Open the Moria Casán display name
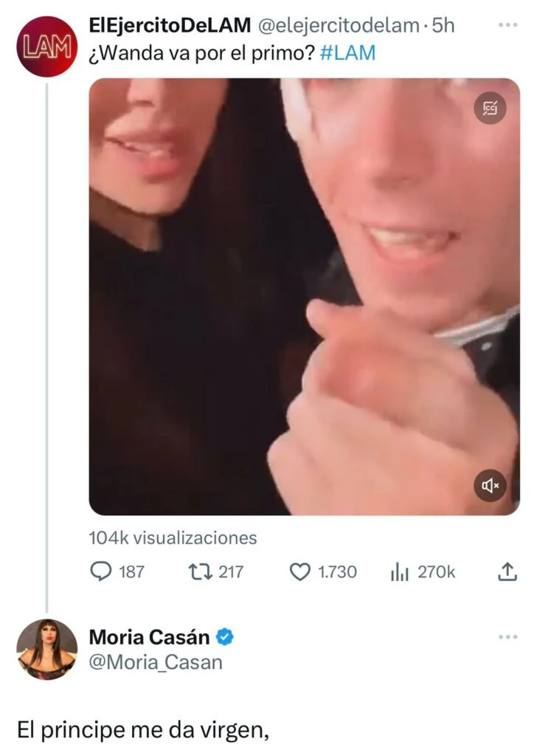 coord(149,636)
